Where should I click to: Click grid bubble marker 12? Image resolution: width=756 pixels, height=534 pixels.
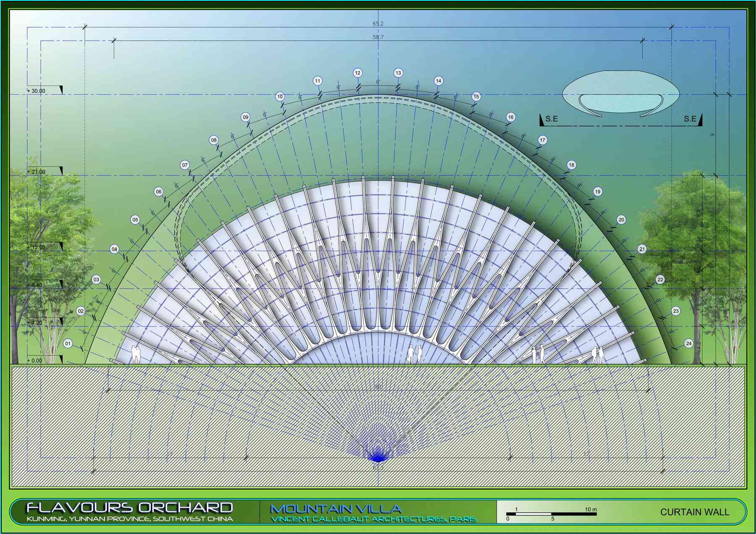(x=357, y=73)
